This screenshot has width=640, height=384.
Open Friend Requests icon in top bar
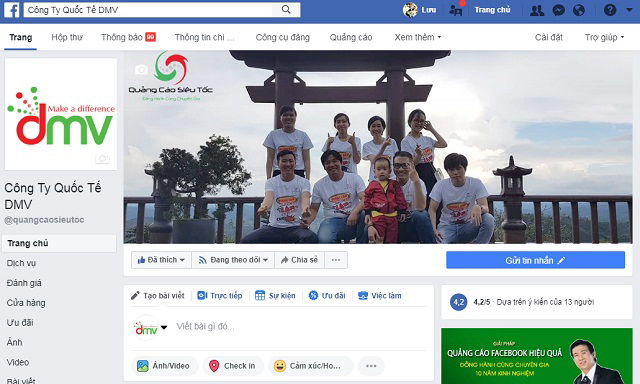537,10
